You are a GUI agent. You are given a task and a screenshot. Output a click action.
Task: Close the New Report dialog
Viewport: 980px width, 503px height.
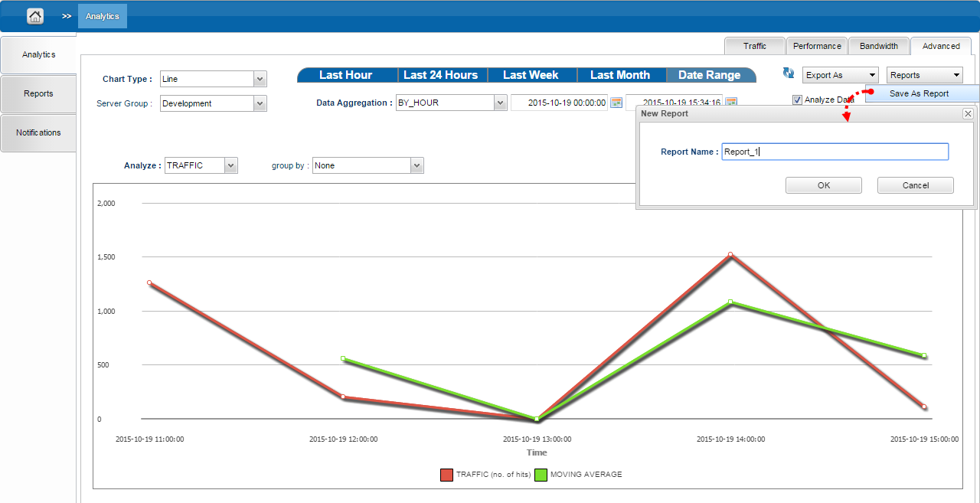968,113
